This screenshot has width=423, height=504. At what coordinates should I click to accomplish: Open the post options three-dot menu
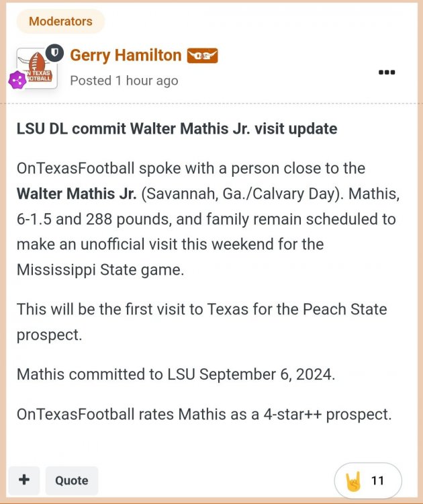click(387, 73)
